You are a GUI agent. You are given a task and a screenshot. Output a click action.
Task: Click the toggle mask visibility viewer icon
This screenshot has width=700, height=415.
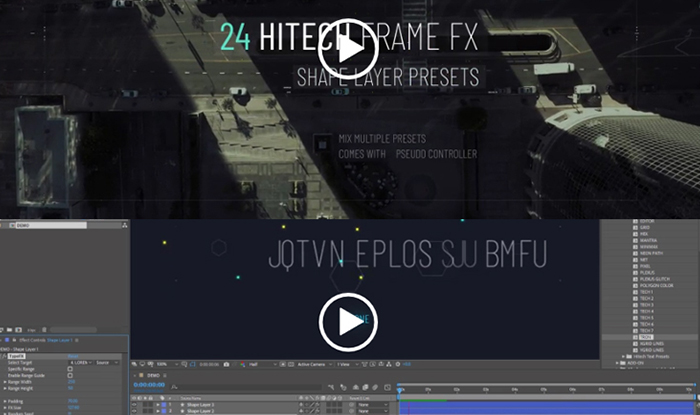192,364
